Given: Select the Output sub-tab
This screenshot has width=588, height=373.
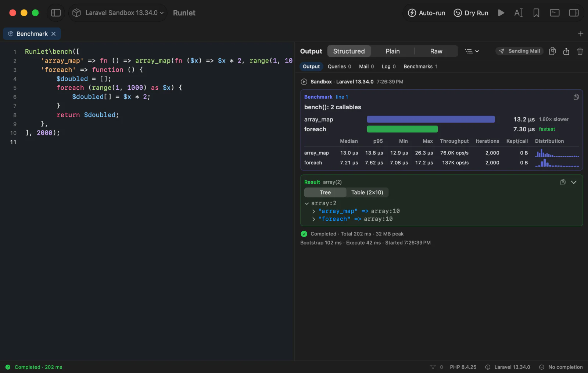Looking at the screenshot, I should pyautogui.click(x=311, y=67).
